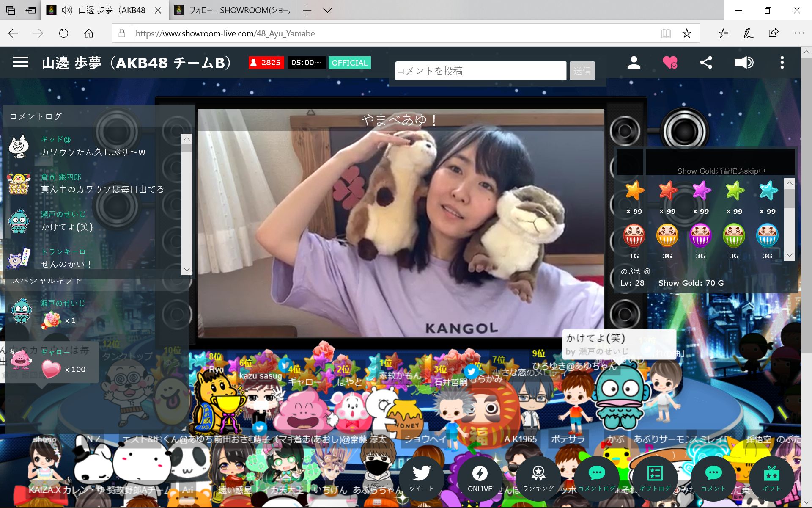Screen dimensions: 812x508
Task: Open user 瀬戸のせいじ in comment log
Action: (x=63, y=214)
